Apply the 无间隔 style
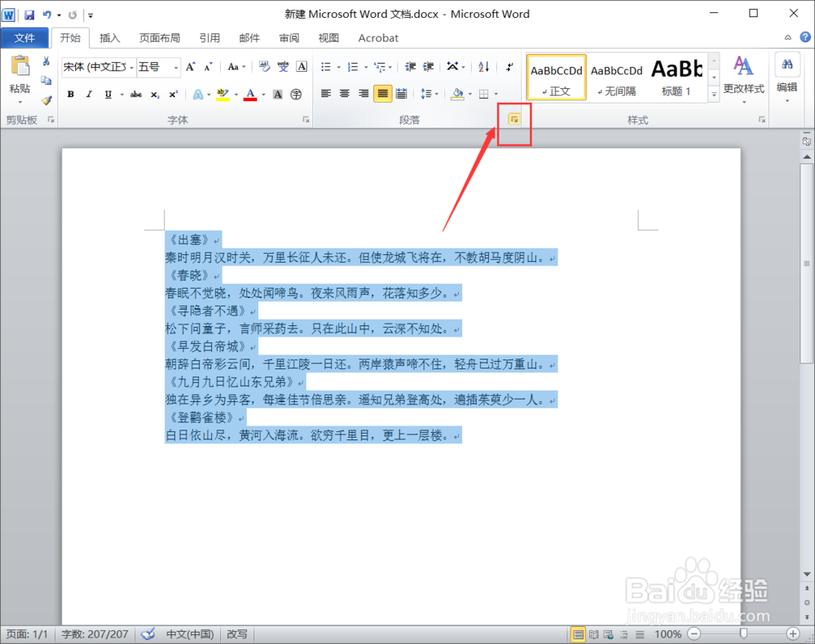 (x=616, y=77)
